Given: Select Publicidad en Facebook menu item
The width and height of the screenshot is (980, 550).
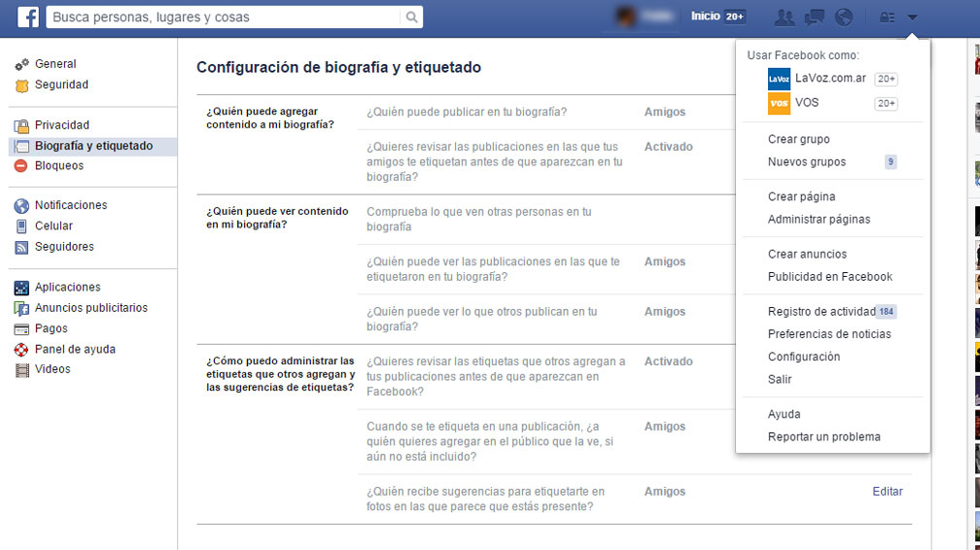Looking at the screenshot, I should 832,277.
